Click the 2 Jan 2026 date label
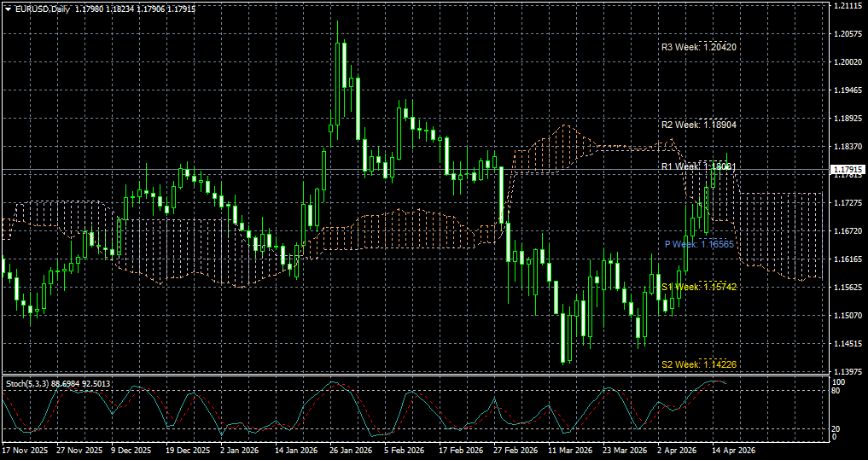The image size is (868, 460). (x=240, y=451)
